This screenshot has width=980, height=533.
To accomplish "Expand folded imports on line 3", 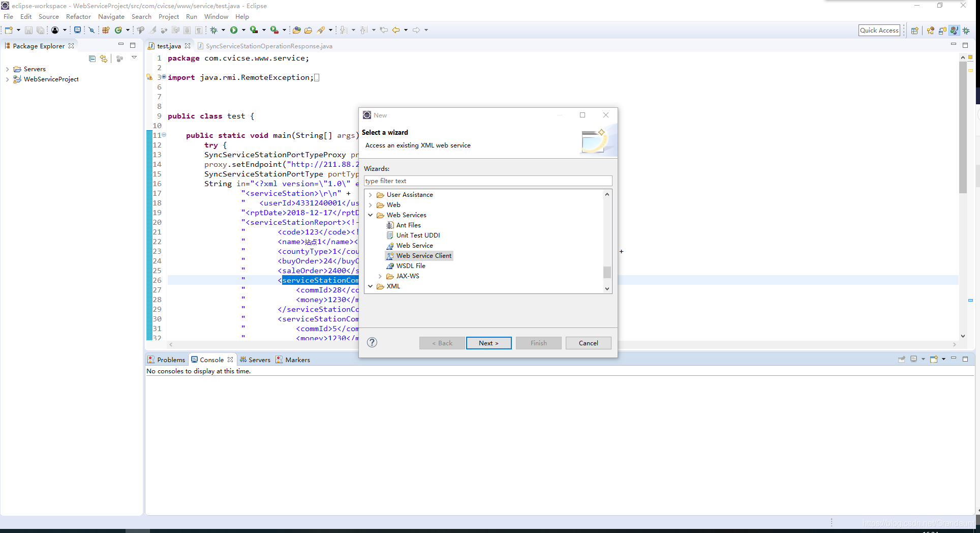I will pos(164,77).
